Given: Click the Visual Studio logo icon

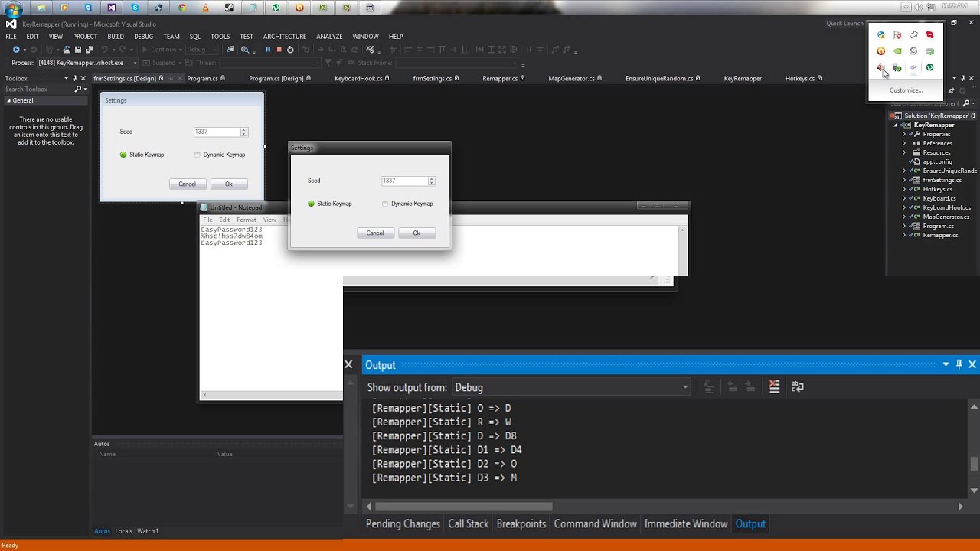Looking at the screenshot, I should point(11,24).
